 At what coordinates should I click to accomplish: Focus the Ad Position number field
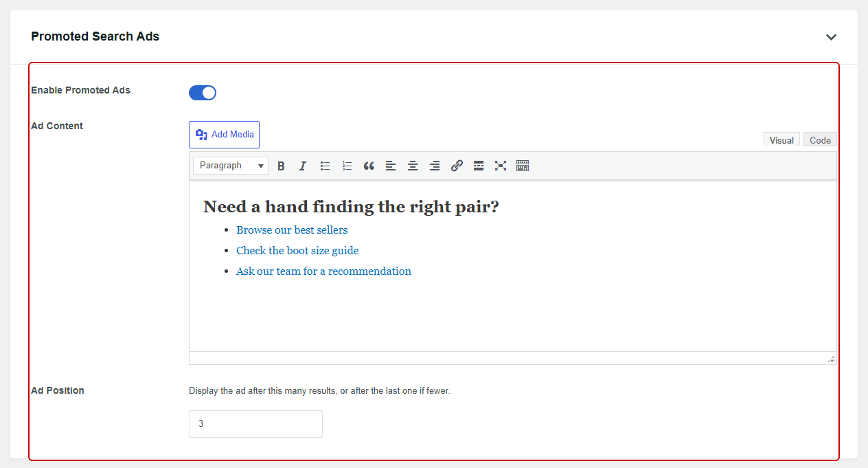(x=256, y=424)
